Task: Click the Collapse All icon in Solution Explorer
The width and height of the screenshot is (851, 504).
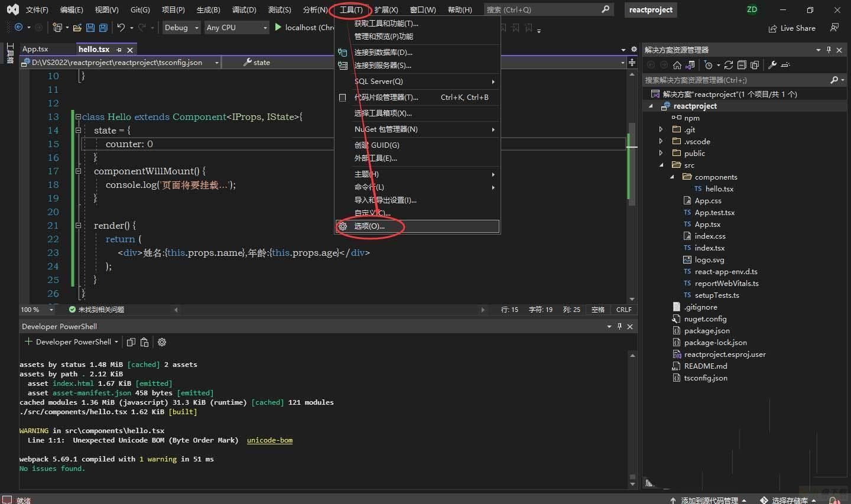Action: tap(742, 65)
